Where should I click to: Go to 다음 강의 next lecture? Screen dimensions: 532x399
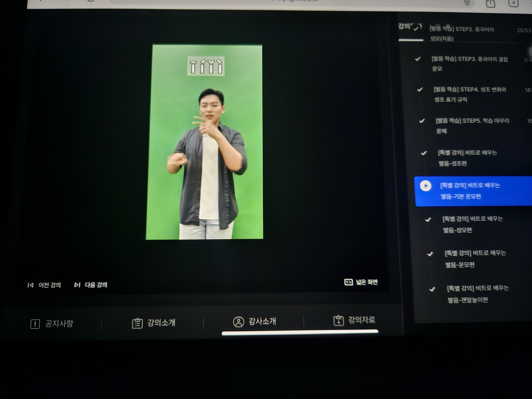click(x=96, y=285)
